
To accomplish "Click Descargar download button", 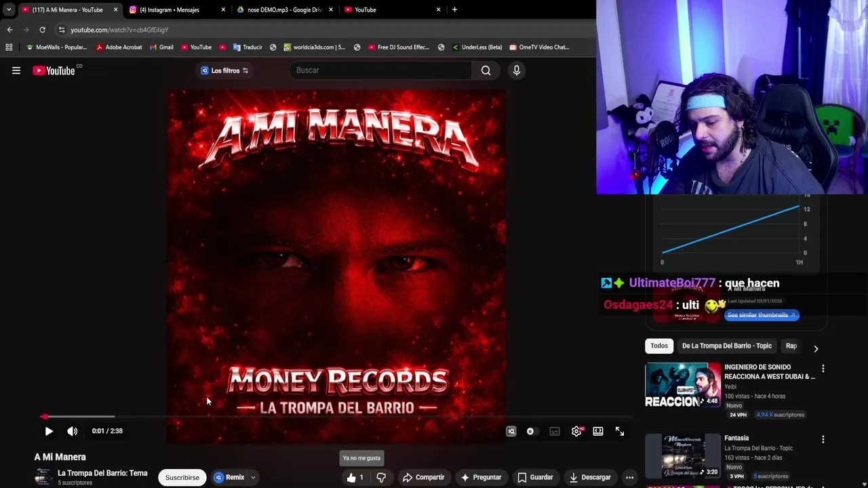I will pos(590,477).
